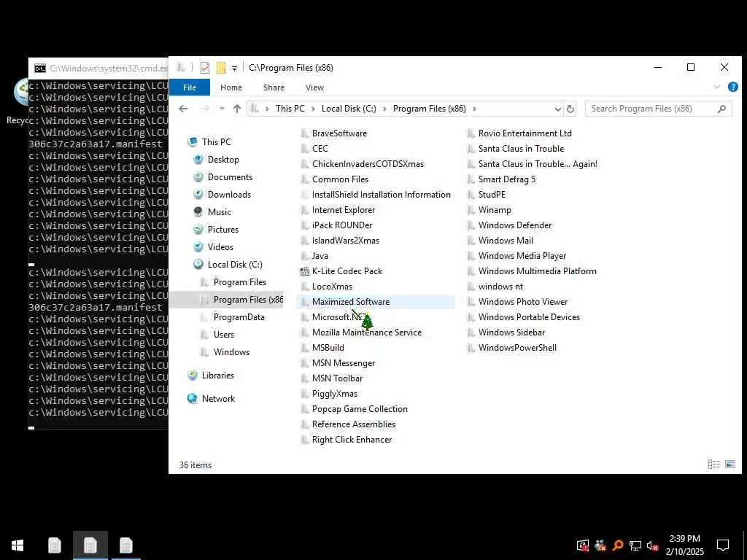Click This PC in the address breadcrumb
This screenshot has width=747, height=560.
tap(290, 109)
